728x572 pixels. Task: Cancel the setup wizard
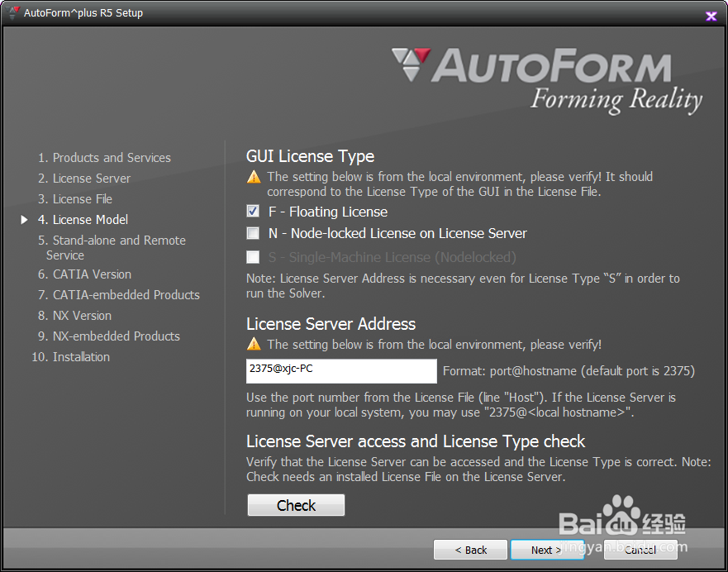pos(640,551)
